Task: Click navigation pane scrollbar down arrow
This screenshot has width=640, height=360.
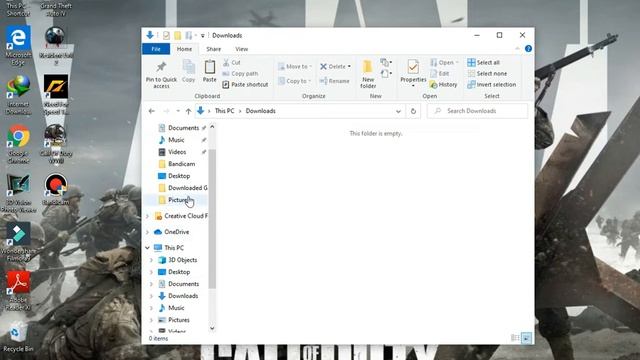Action: coord(212,328)
